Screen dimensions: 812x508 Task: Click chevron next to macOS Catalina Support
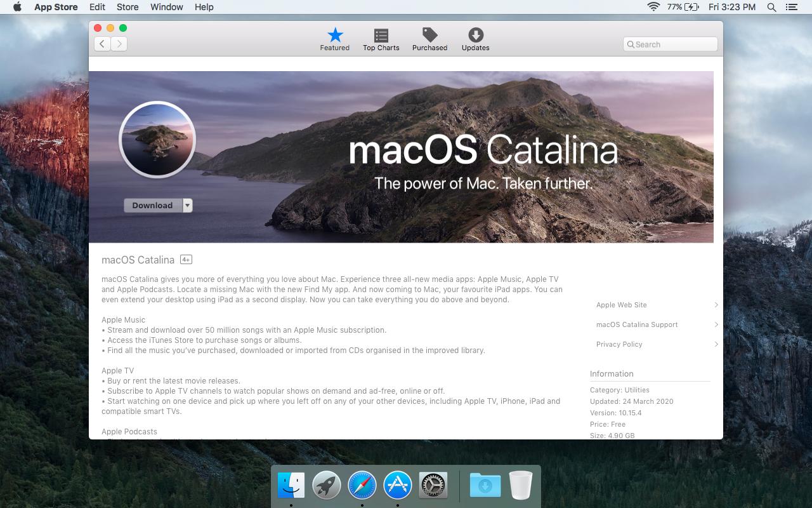716,324
